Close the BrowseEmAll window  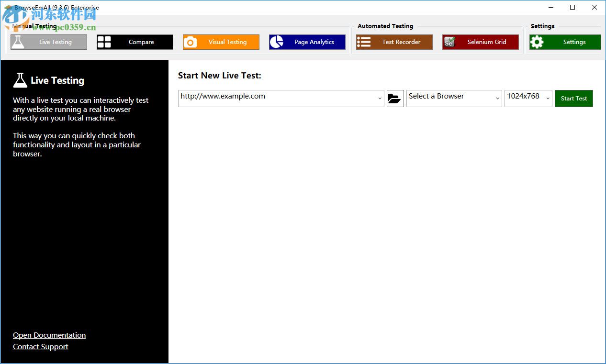595,7
